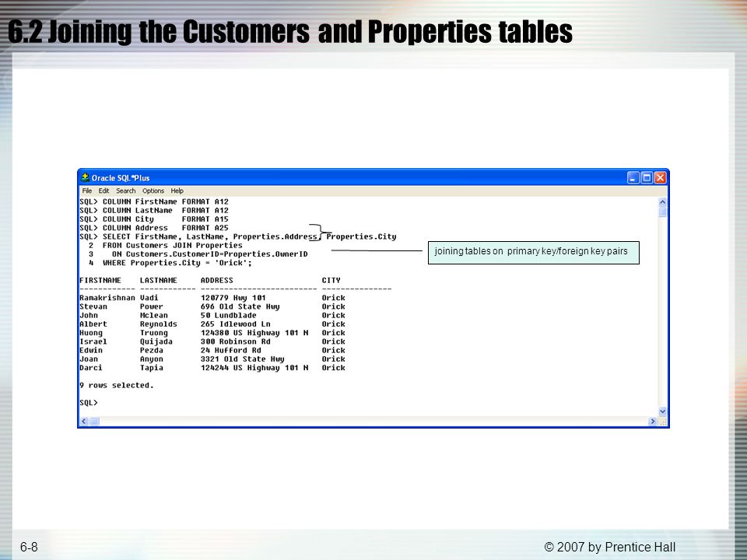Image resolution: width=747 pixels, height=560 pixels.
Task: Close the Oracle SQL*Plus window
Action: tap(661, 178)
